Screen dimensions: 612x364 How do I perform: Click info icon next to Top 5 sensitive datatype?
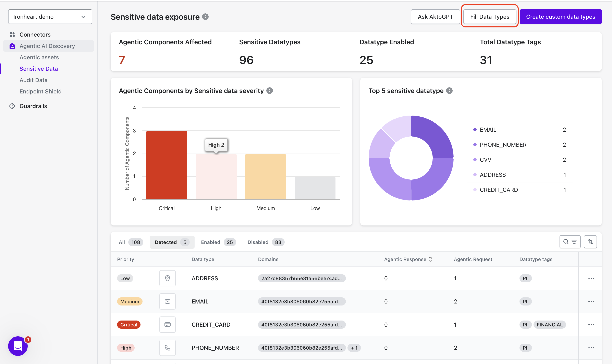[x=449, y=91]
